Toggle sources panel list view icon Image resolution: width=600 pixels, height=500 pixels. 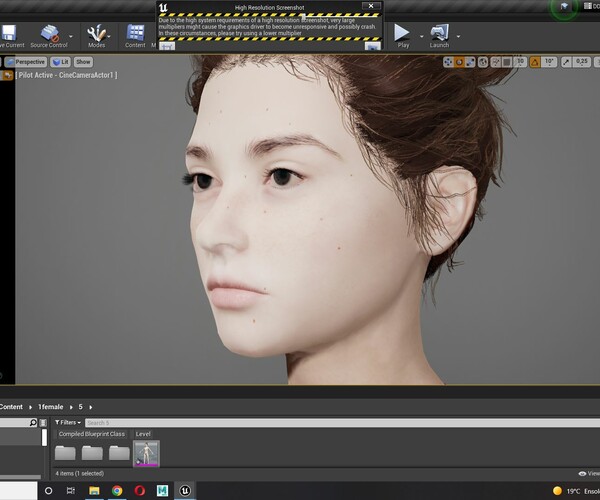pyautogui.click(x=43, y=423)
